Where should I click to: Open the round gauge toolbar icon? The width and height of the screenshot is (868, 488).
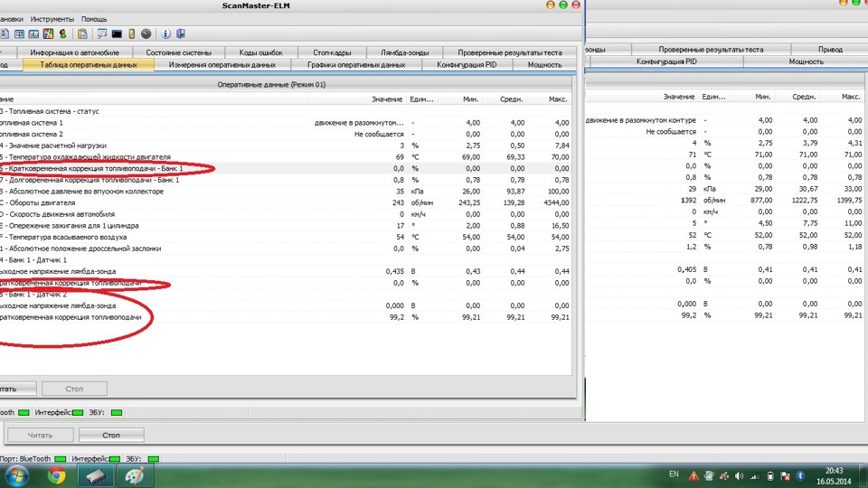[146, 33]
